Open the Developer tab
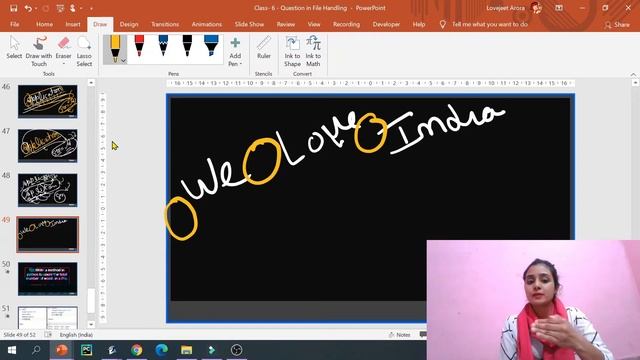This screenshot has height=360, width=640. click(x=386, y=24)
